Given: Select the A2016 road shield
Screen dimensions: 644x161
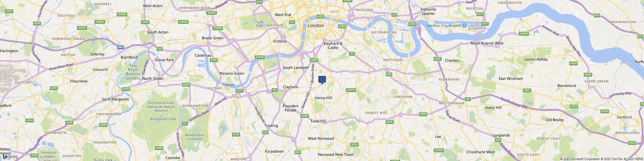Looking at the screenshot, I should point(524,33).
